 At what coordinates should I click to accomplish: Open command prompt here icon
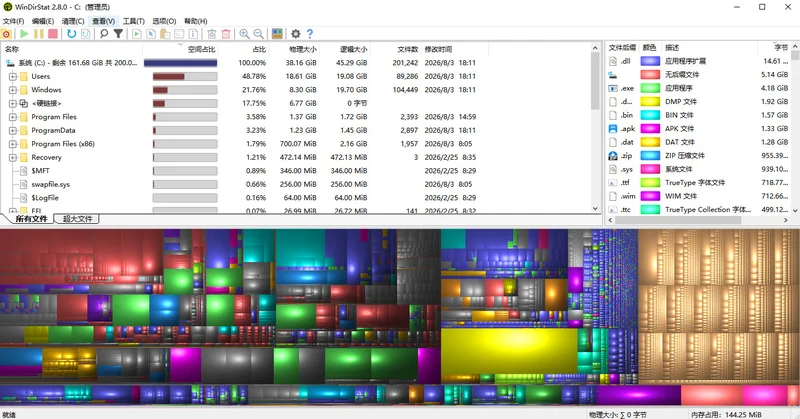[179, 34]
